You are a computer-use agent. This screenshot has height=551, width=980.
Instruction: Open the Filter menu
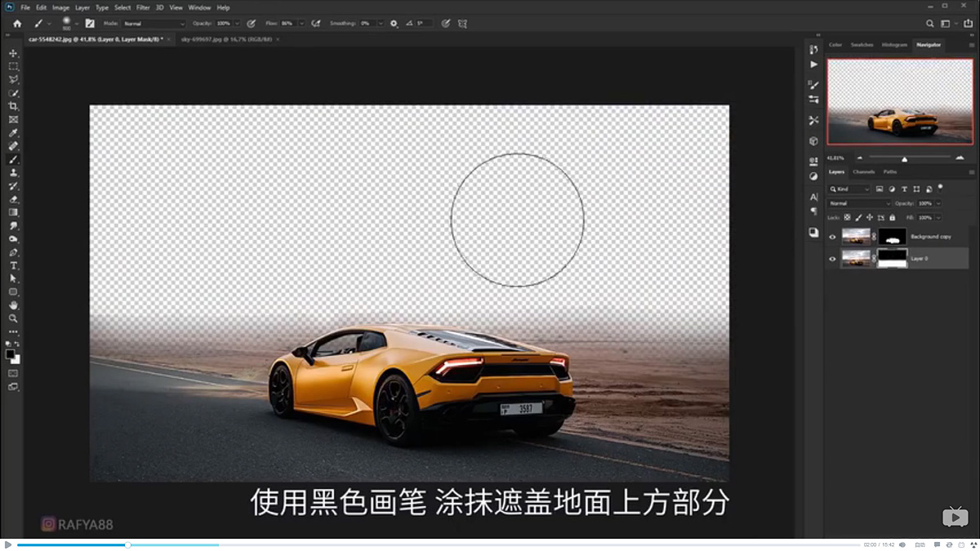click(144, 7)
